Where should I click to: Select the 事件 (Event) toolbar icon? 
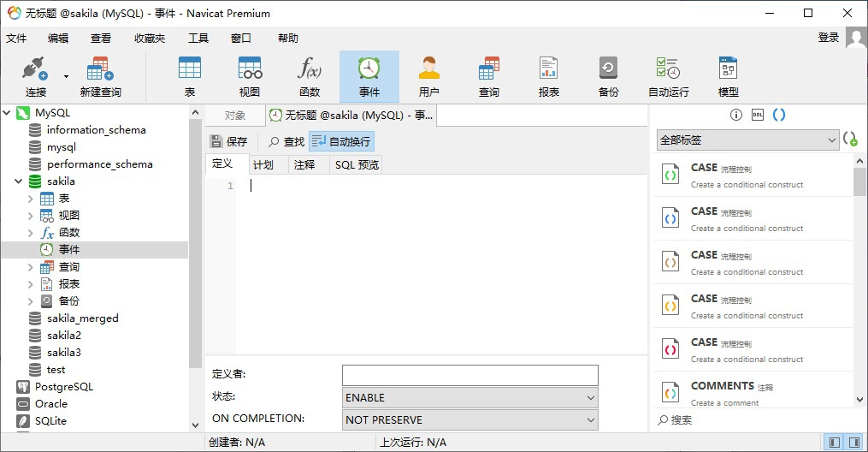point(369,76)
